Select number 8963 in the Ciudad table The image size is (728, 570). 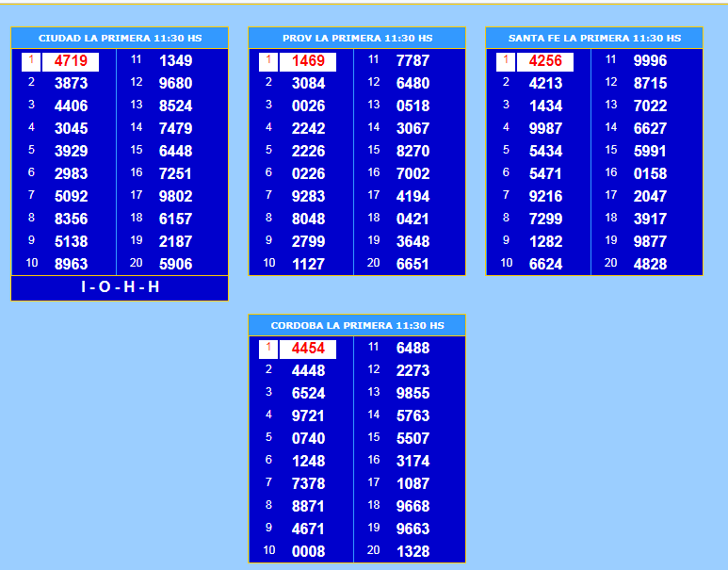pos(71,265)
